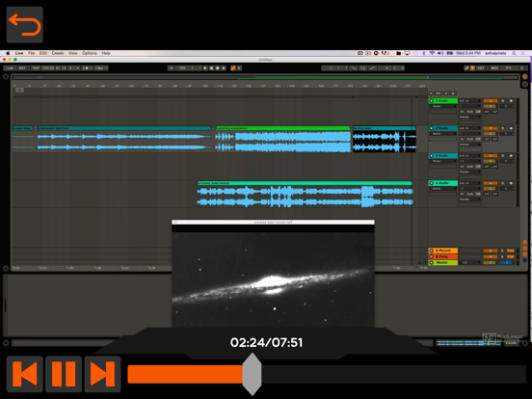Fold the 2 Audio track

click(432, 128)
